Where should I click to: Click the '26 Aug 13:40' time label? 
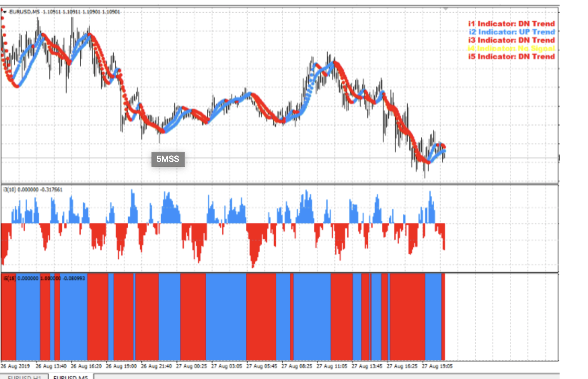(x=51, y=366)
